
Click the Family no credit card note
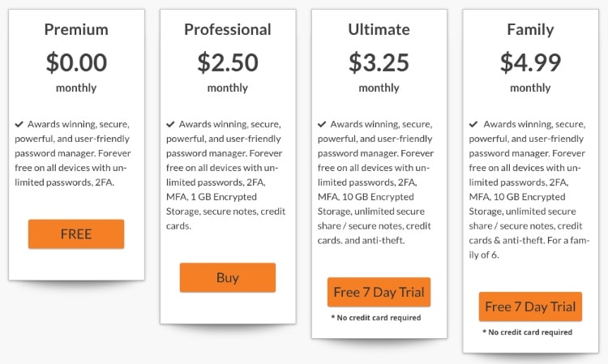coord(528,332)
